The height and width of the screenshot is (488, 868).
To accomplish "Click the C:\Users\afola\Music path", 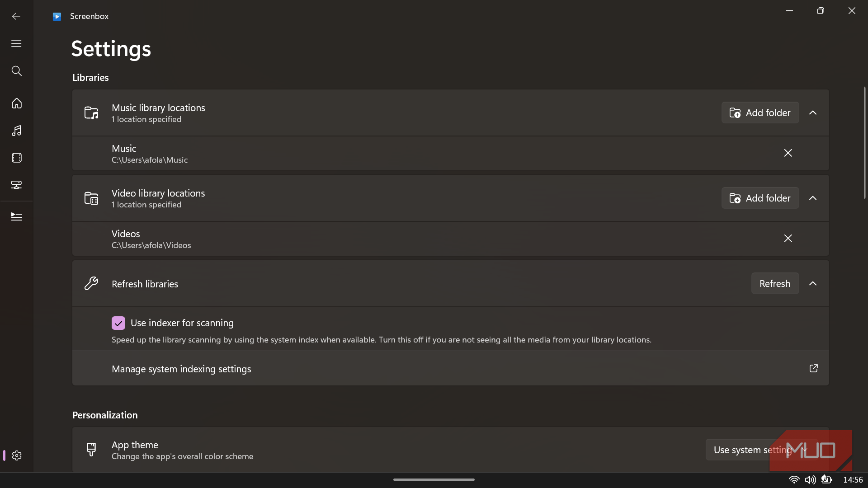I will (x=150, y=160).
